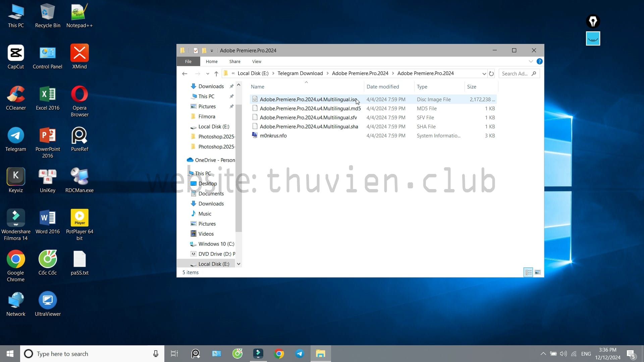Switch to large icons view button

538,272
